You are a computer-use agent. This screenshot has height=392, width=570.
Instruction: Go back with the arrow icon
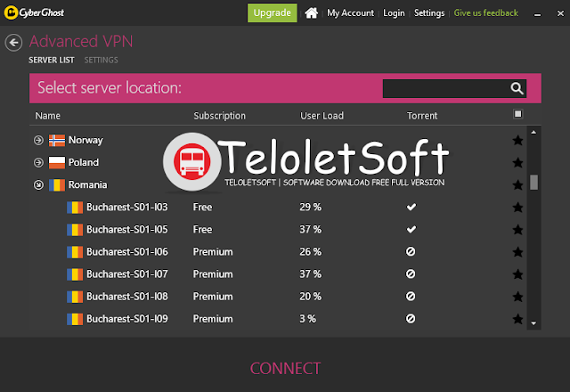[14, 43]
